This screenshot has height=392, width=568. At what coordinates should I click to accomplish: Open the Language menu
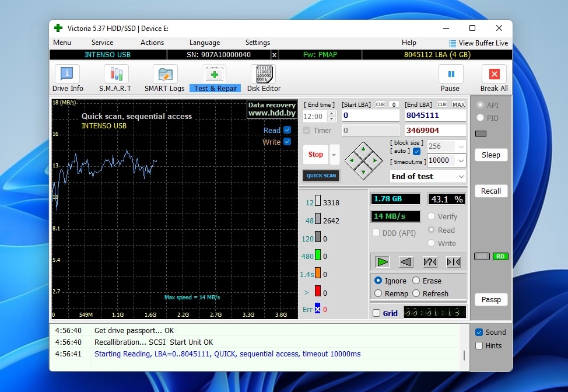205,42
